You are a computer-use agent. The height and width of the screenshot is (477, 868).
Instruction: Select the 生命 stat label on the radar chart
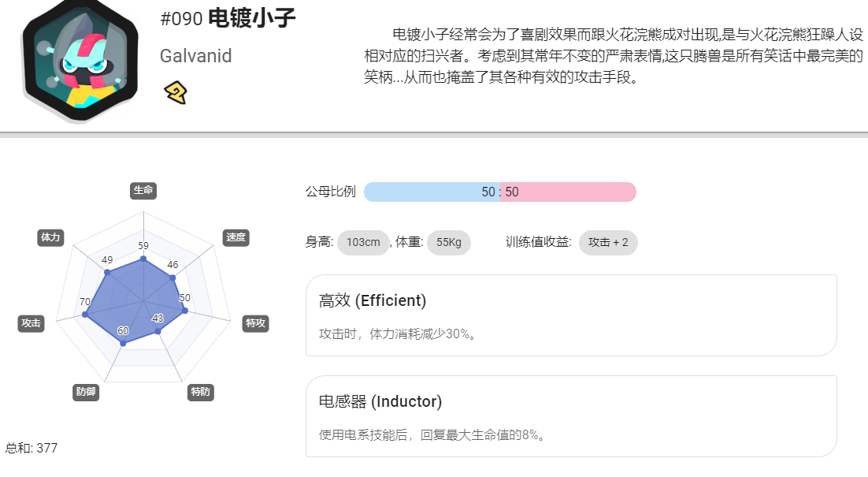[143, 190]
